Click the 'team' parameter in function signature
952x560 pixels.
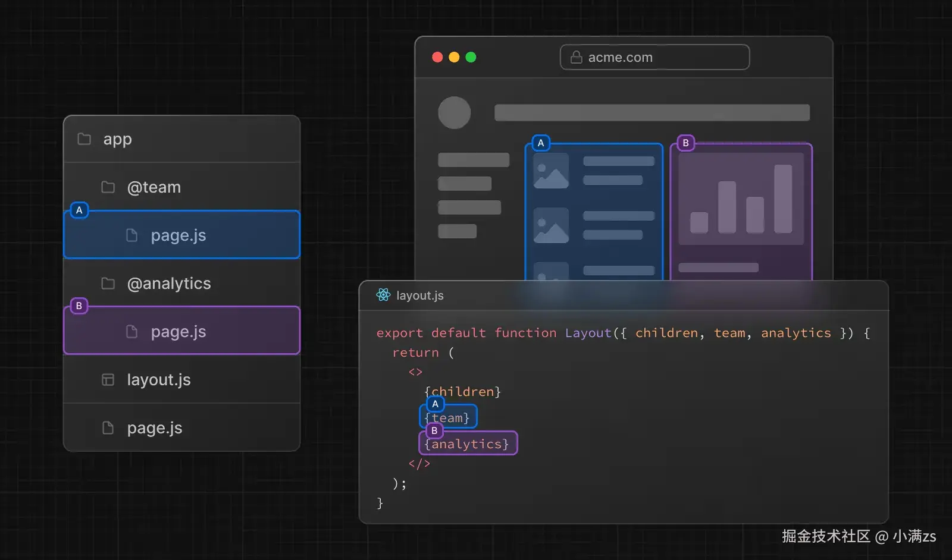[x=729, y=333]
